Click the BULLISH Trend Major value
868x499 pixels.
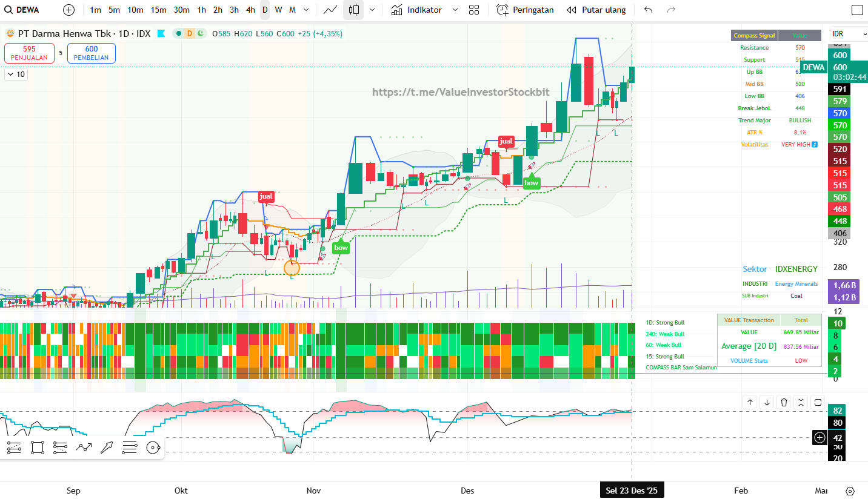[x=800, y=121]
